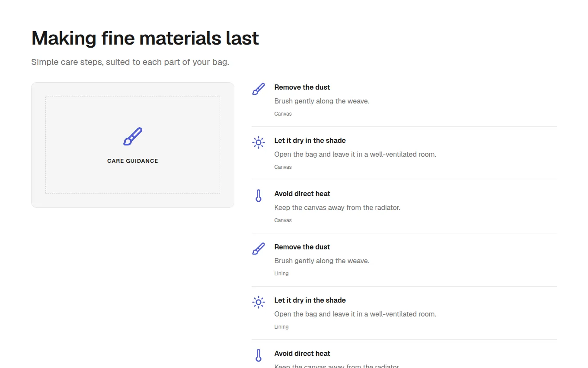Select the Avoid direct heat title below the Lining steps
588x368 pixels.
coord(302,353)
